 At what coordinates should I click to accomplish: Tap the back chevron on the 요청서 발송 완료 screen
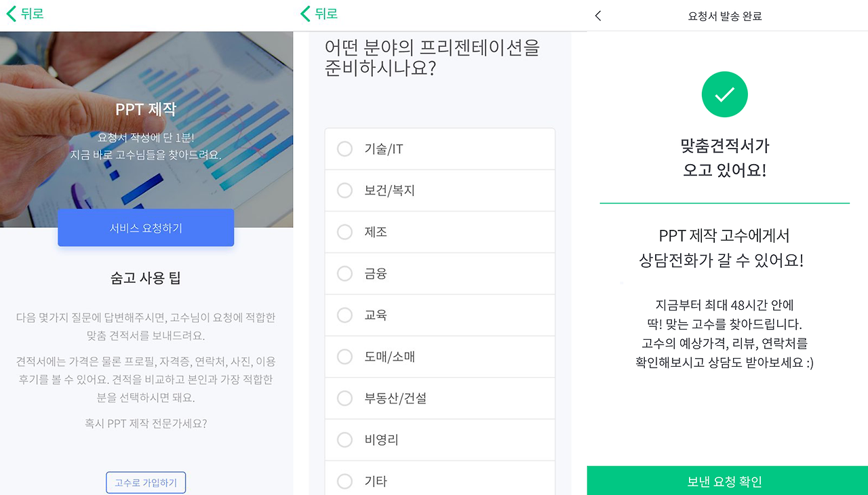[x=597, y=15]
